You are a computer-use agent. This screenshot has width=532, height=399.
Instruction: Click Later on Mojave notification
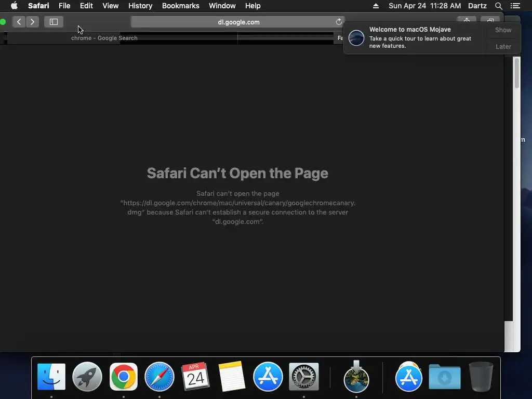503,46
